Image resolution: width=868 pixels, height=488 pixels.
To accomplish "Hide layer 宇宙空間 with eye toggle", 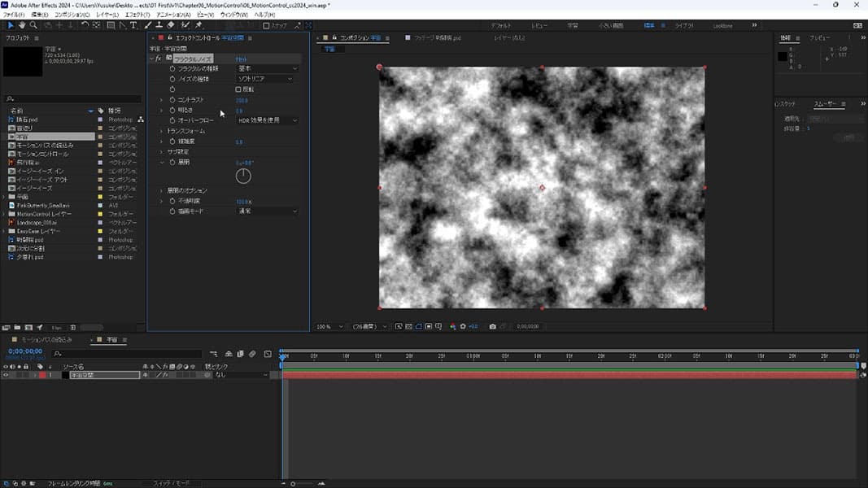I will tap(6, 375).
